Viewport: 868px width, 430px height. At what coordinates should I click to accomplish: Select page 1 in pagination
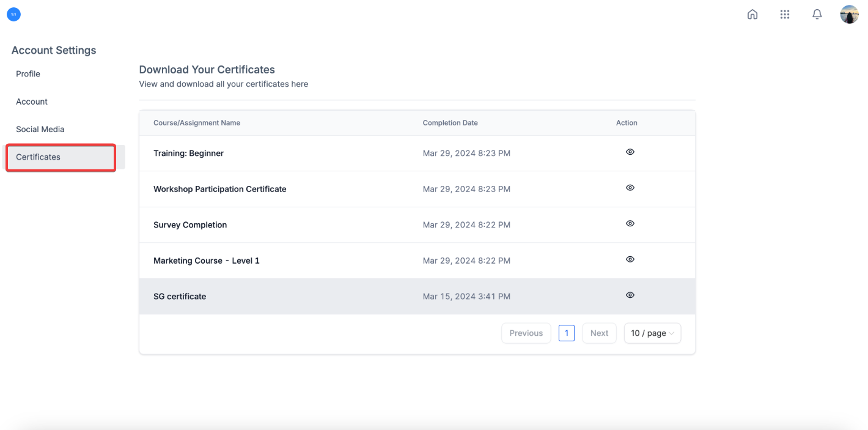click(567, 333)
